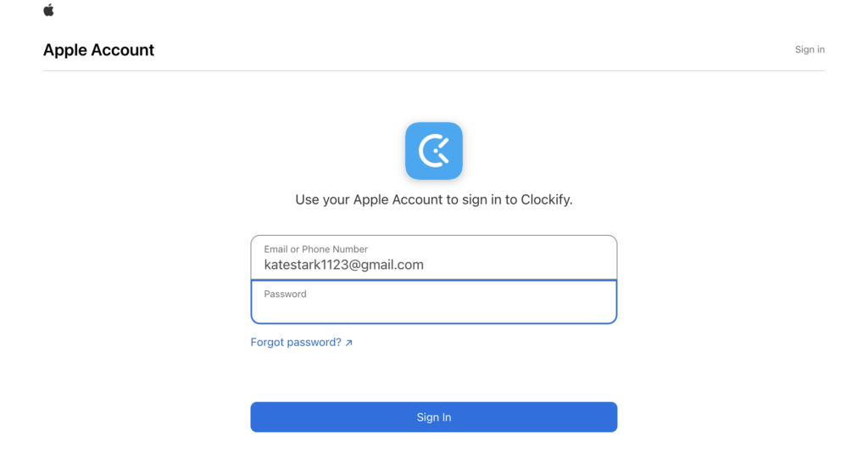Select the Forgot password? text
The image size is (868, 465).
296,343
